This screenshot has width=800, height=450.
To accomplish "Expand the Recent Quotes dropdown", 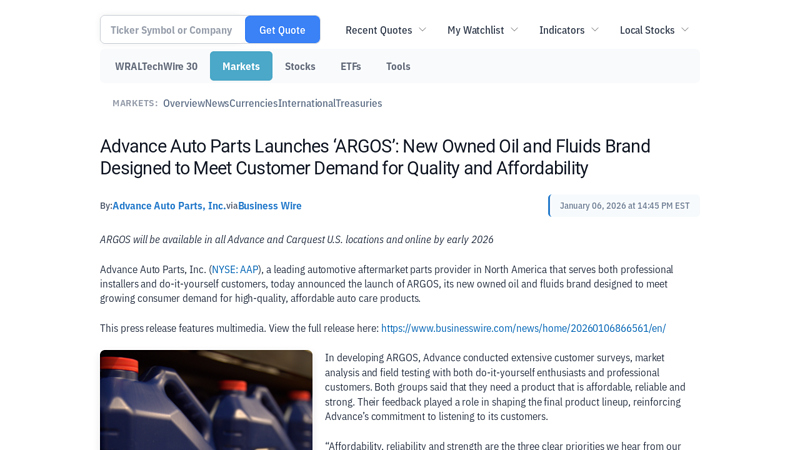I will click(385, 30).
